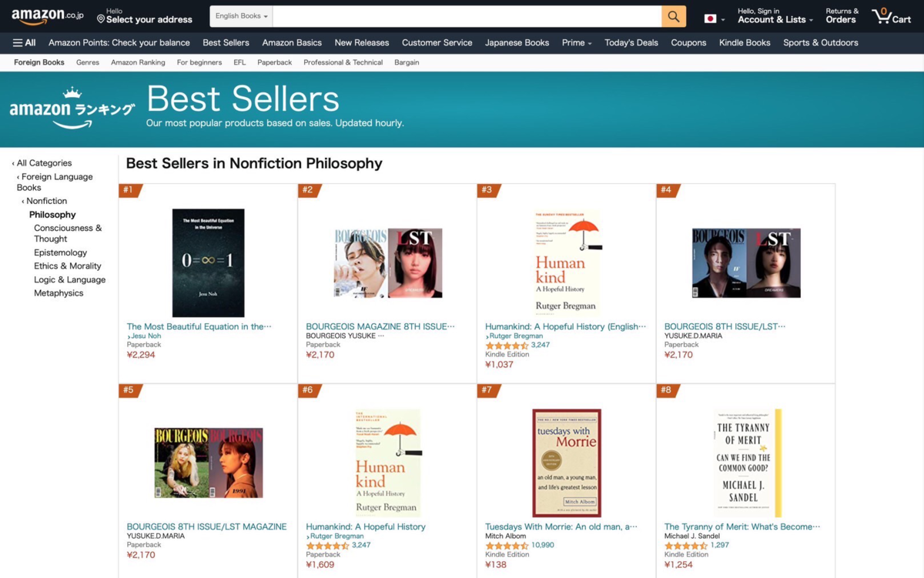Select Amazon Ranking in subnav

(138, 62)
